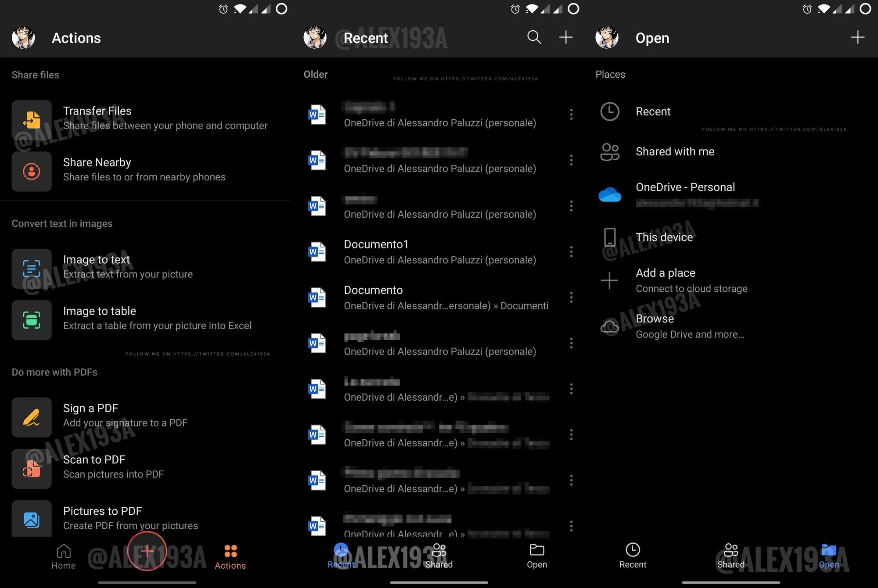
Task: Select the Image to text icon
Action: (x=32, y=269)
